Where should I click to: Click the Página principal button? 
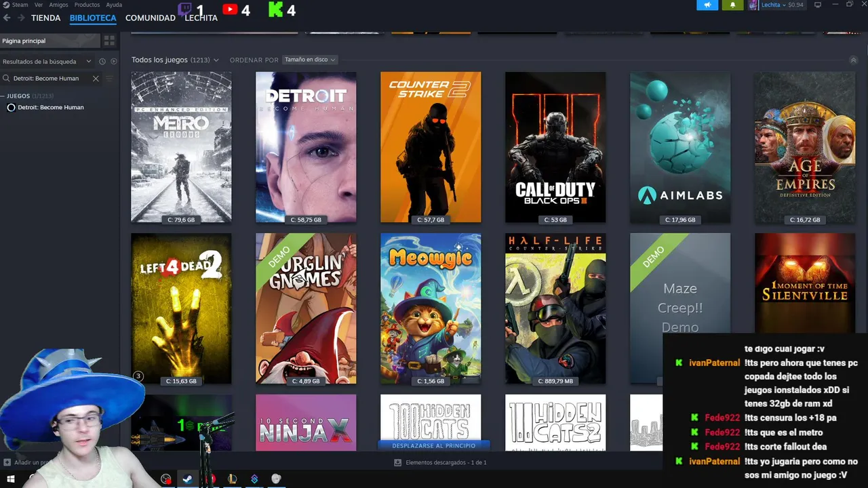point(50,41)
